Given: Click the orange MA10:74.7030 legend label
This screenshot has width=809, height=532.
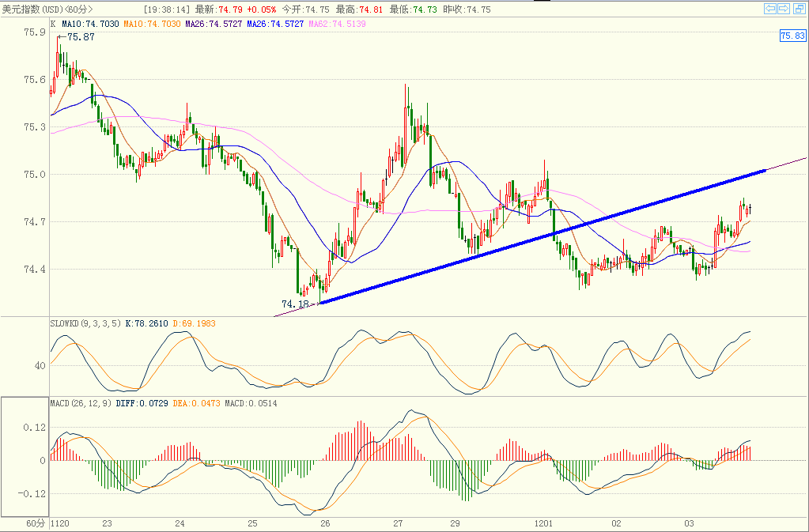Looking at the screenshot, I should coord(152,24).
